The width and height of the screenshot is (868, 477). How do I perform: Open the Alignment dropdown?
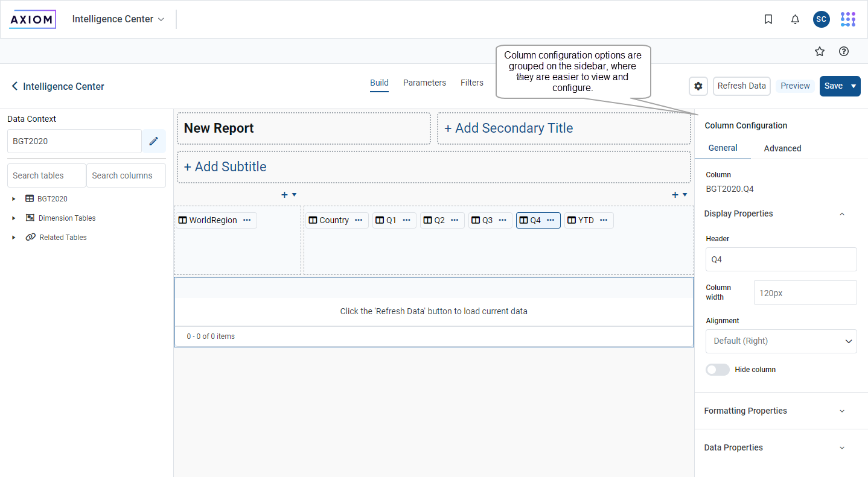[x=781, y=341]
